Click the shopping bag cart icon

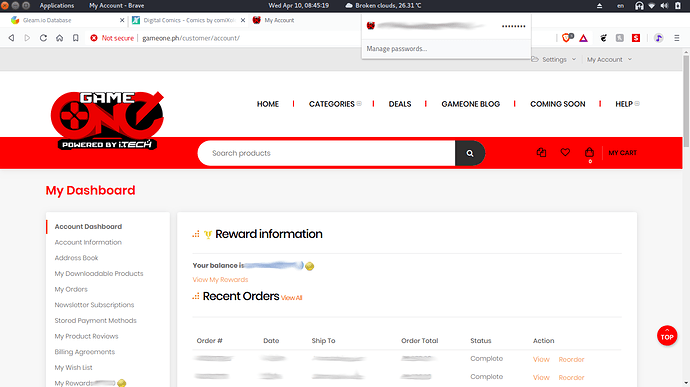589,152
